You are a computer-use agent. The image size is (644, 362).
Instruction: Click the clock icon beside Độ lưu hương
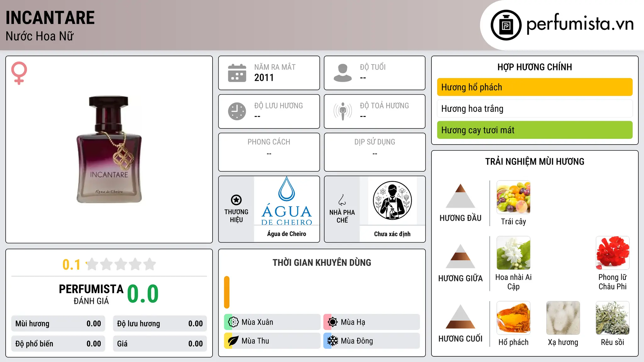pyautogui.click(x=237, y=111)
